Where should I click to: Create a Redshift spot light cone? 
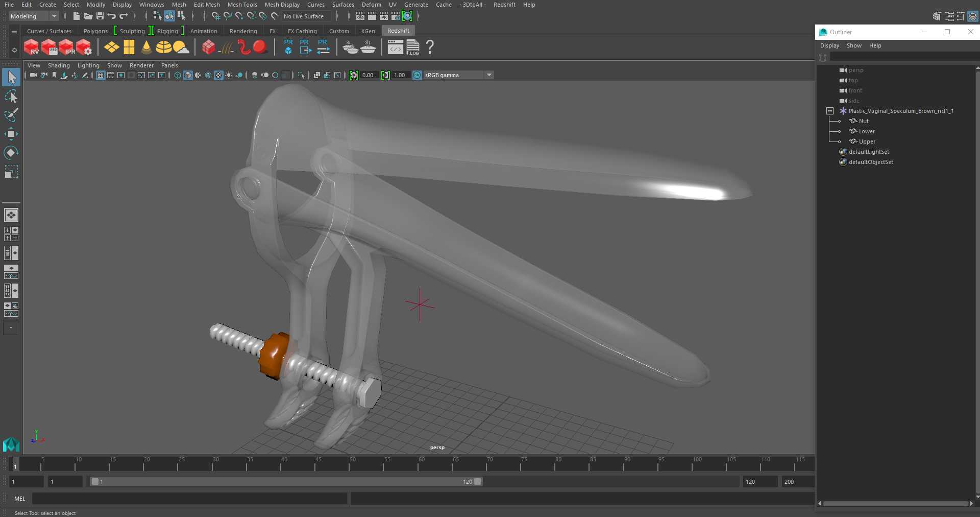(x=146, y=48)
